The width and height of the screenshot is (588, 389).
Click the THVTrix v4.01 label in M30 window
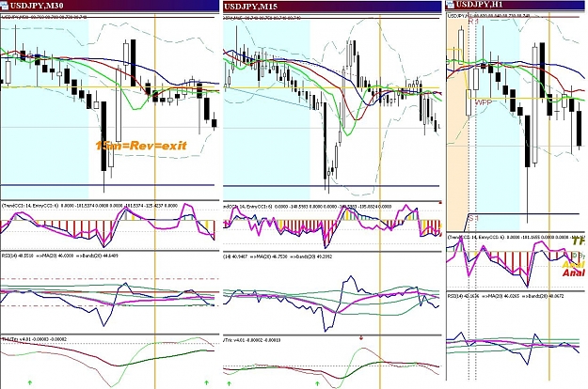[x=35, y=339]
